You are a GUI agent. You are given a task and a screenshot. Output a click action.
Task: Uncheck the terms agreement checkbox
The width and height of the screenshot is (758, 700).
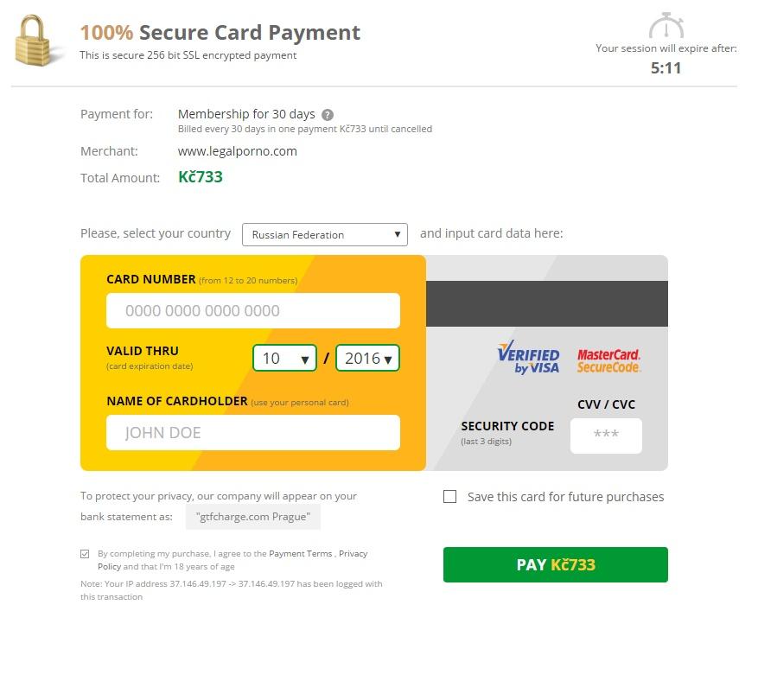coord(85,554)
